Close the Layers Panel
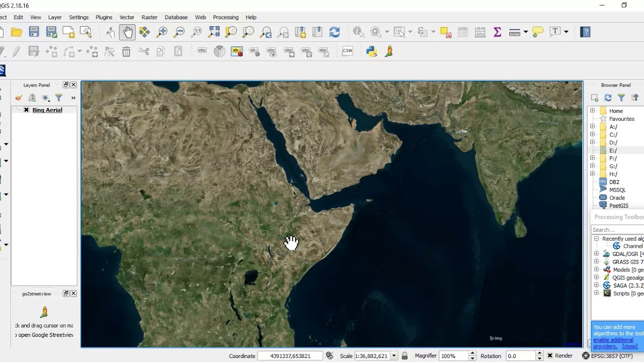 pyautogui.click(x=73, y=85)
